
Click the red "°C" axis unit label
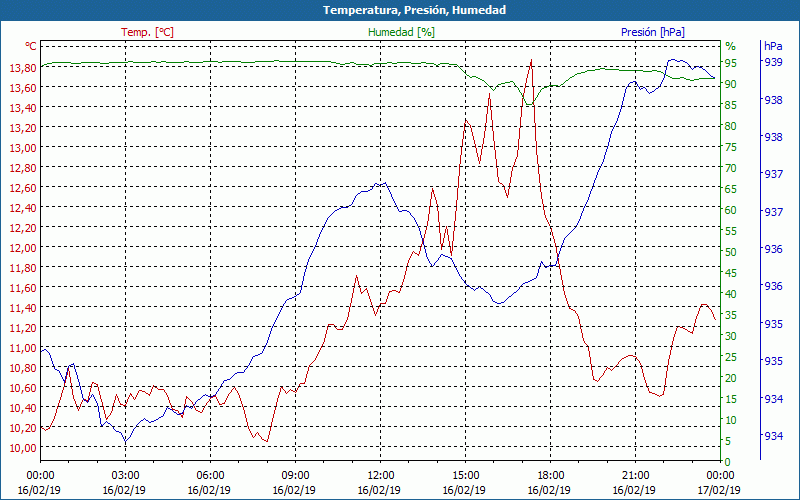(x=31, y=46)
